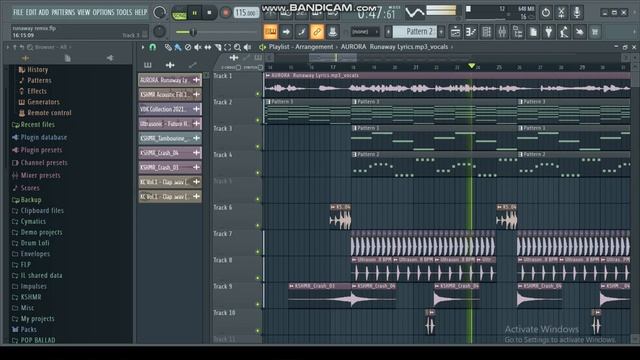Expand KSHMR folder in browser
Screen dimensions: 640x360
point(27,297)
